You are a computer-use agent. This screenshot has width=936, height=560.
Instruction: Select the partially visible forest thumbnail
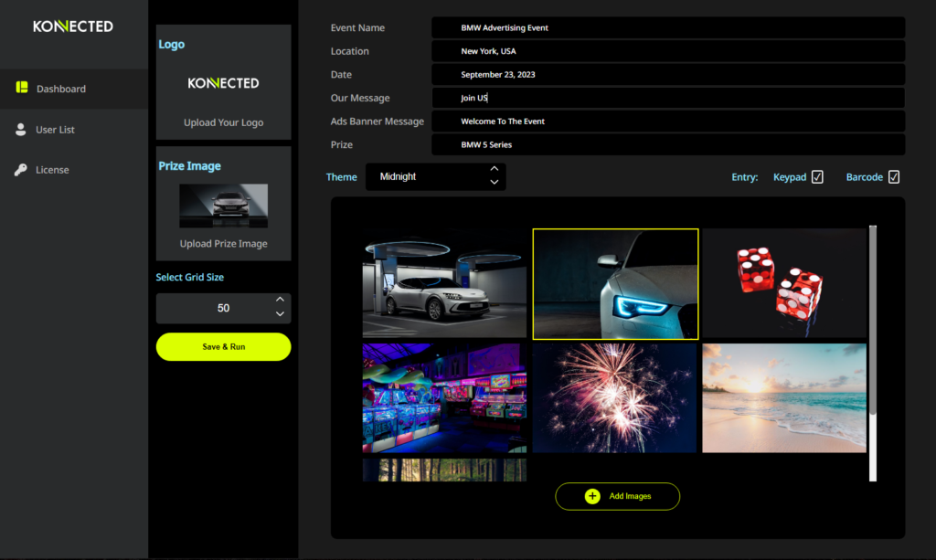(444, 470)
